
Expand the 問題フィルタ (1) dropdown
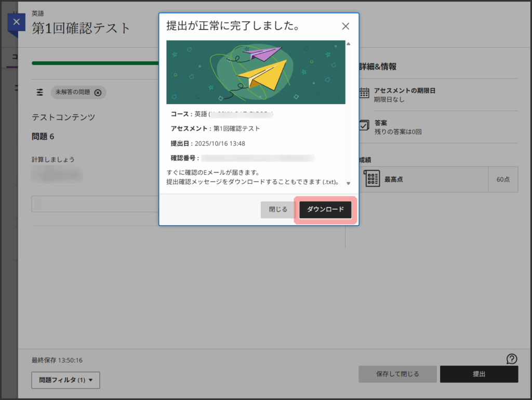[65, 380]
